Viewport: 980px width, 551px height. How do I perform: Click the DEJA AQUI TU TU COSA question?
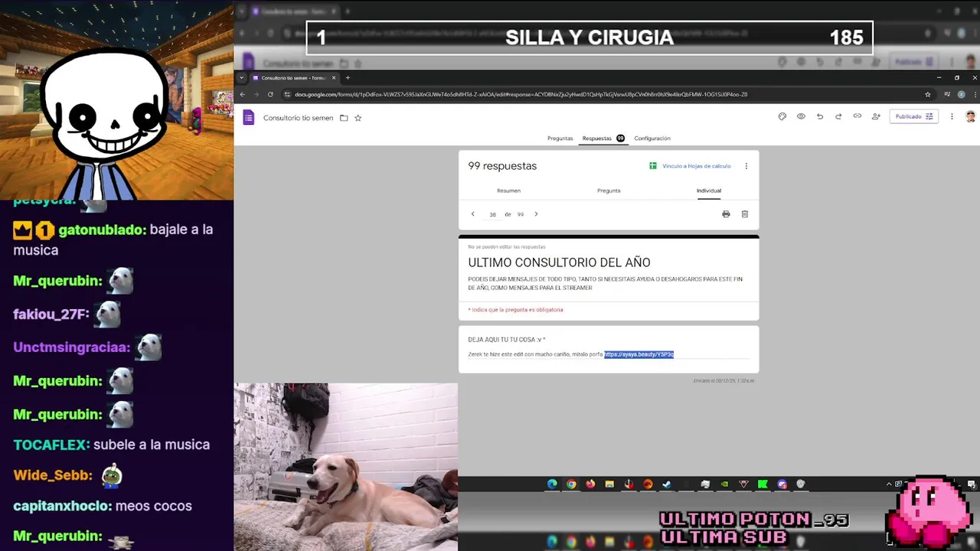(x=507, y=339)
